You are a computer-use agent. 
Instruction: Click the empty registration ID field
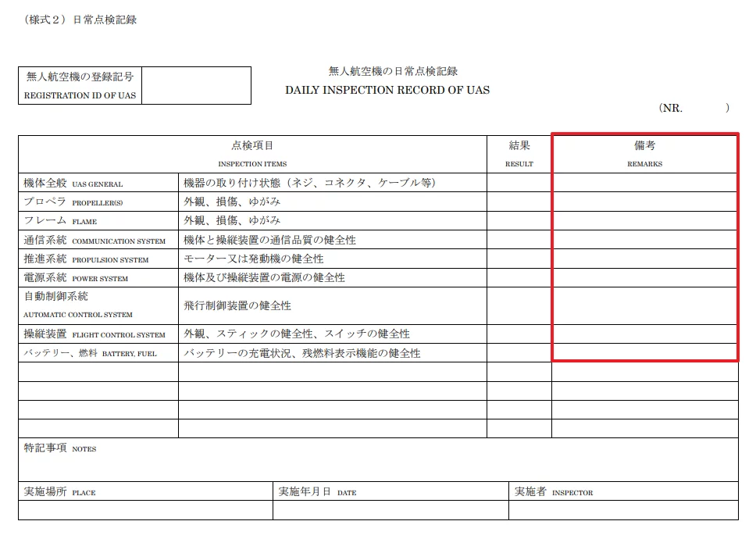point(196,85)
